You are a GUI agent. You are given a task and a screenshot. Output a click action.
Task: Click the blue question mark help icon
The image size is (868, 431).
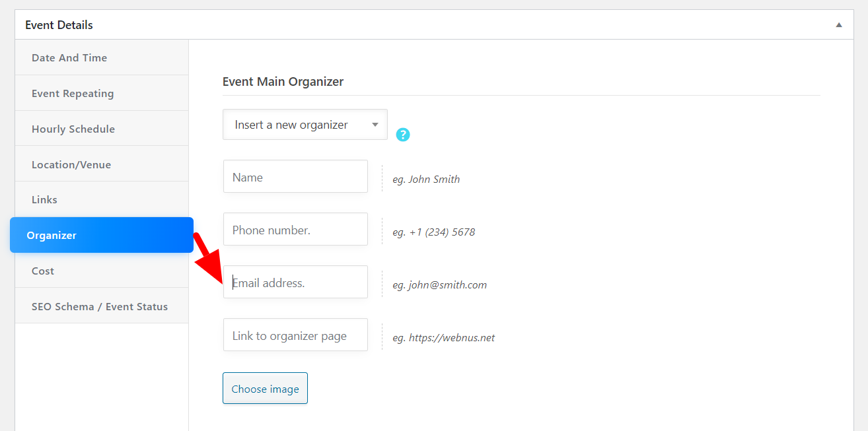pyautogui.click(x=403, y=135)
